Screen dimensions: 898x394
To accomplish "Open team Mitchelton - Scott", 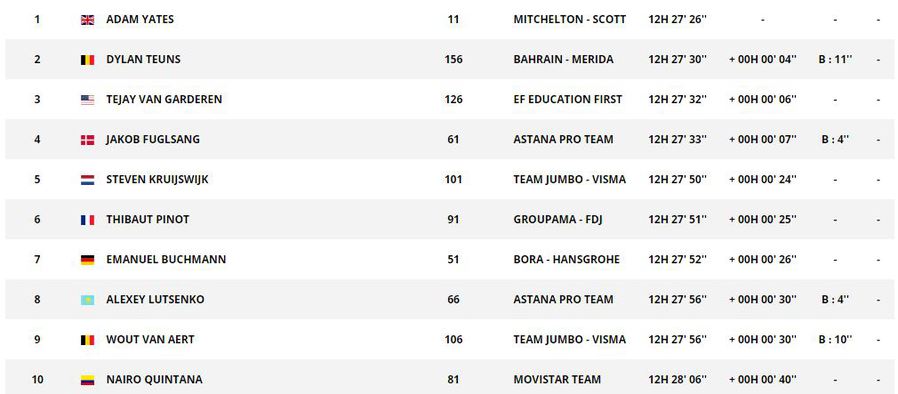I will click(570, 19).
